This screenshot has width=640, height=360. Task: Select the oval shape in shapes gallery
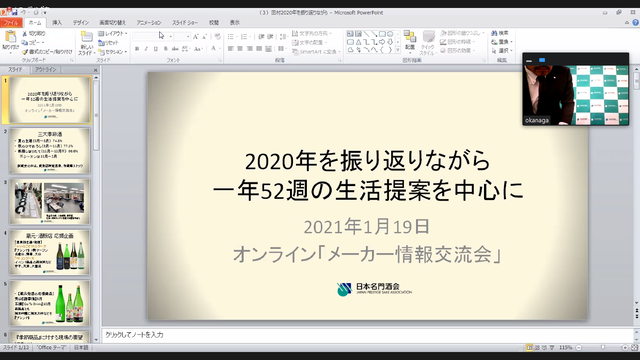[390, 34]
